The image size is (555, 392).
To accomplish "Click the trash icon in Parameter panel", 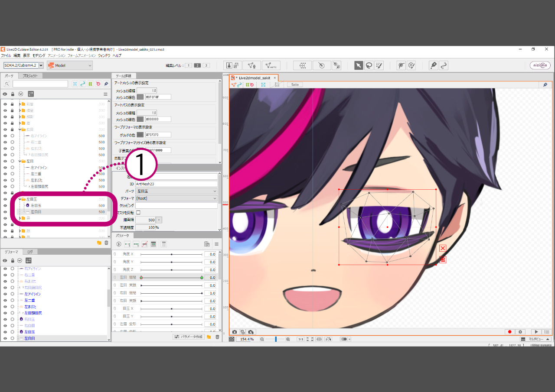I will (217, 337).
